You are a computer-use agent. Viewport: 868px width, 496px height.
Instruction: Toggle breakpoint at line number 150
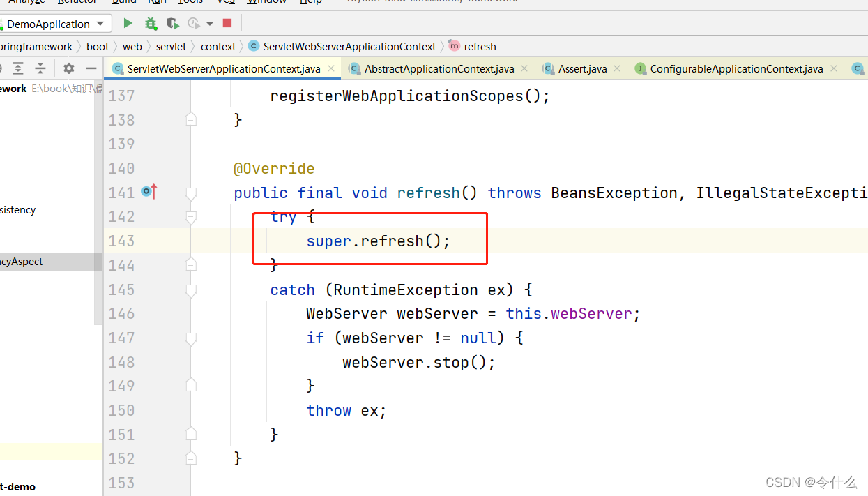121,410
